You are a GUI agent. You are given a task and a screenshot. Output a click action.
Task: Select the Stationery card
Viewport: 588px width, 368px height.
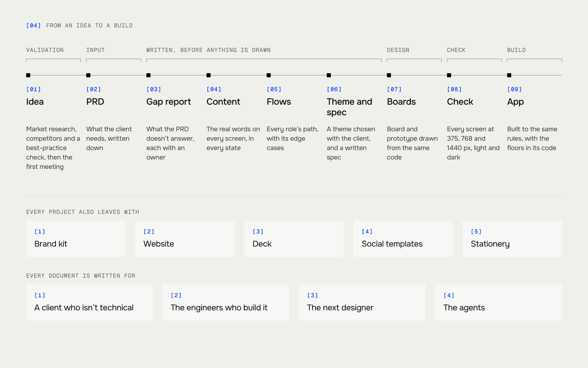point(512,239)
